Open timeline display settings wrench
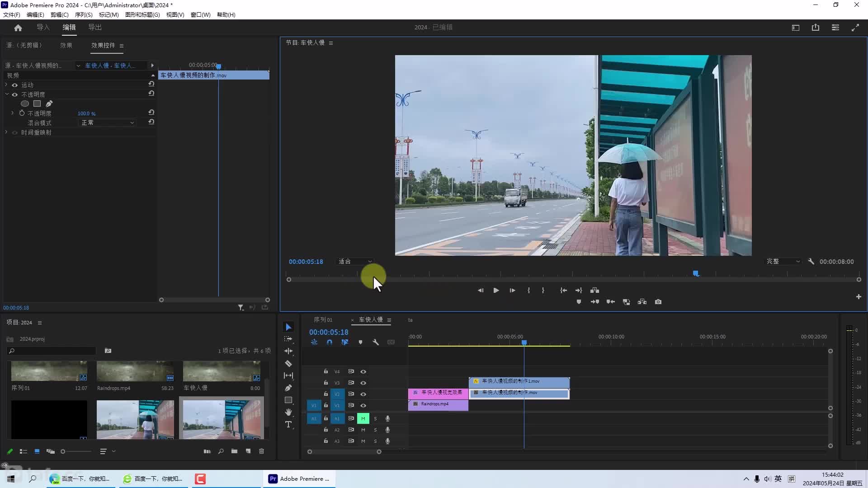 (376, 343)
